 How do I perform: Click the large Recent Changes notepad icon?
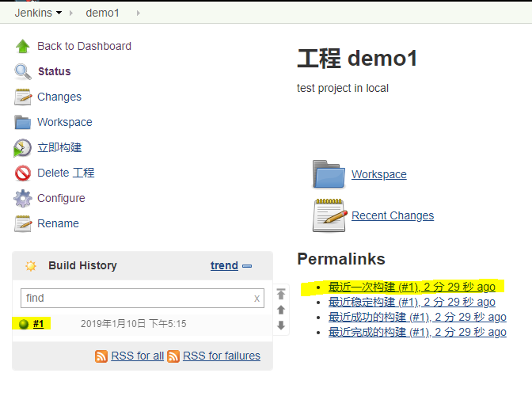tap(330, 215)
